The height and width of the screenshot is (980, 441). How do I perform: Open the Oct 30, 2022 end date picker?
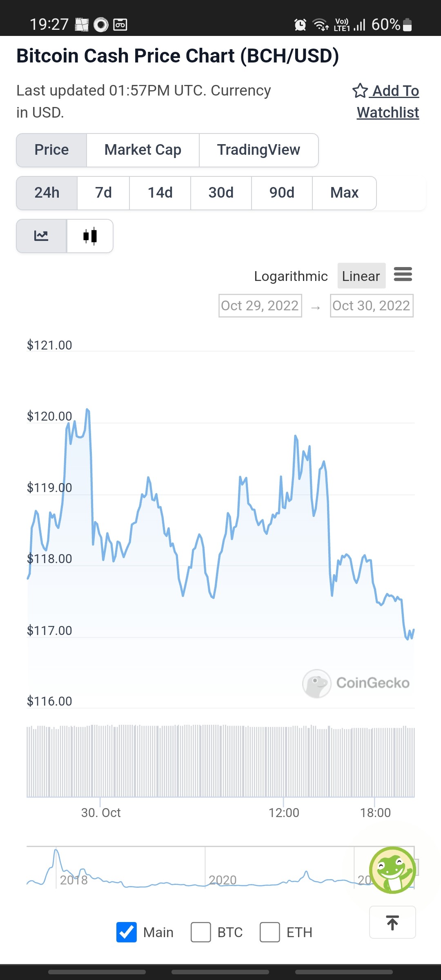(x=372, y=305)
